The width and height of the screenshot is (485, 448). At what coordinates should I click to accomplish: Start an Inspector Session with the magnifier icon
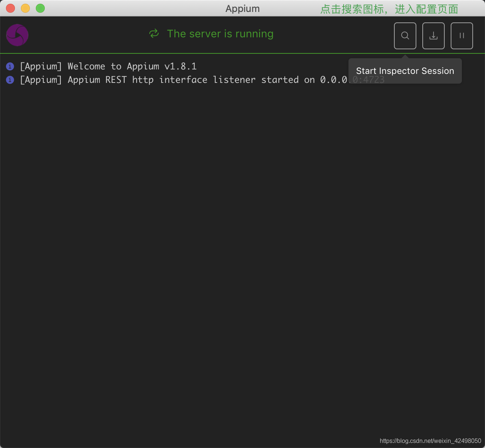(405, 36)
